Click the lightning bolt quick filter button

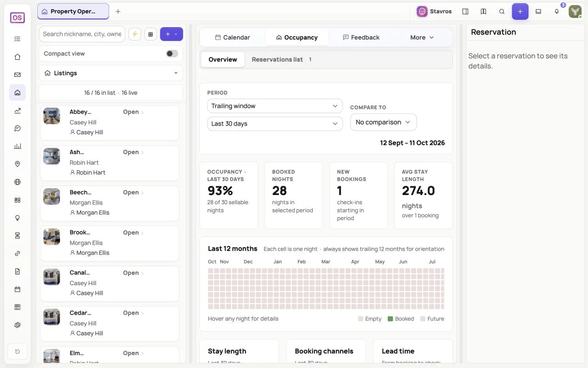coord(135,34)
